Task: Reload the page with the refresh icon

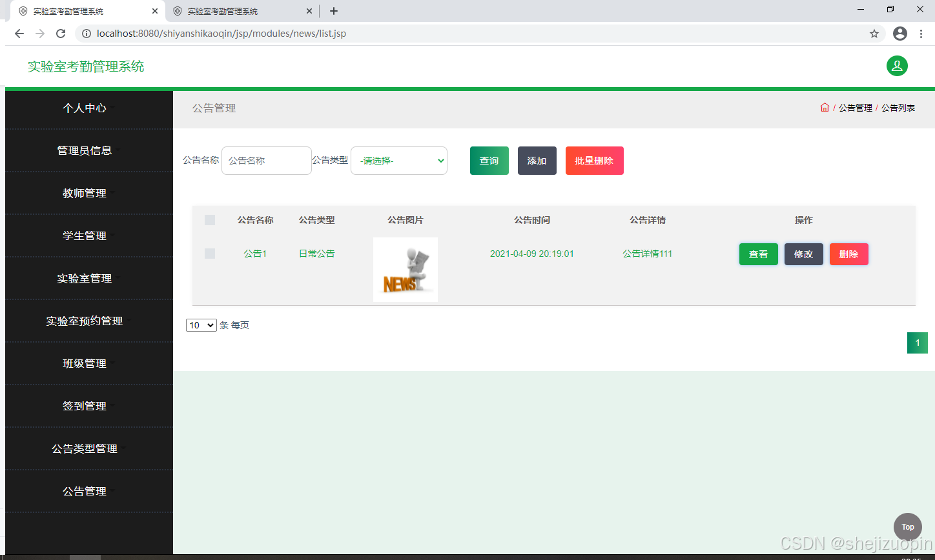Action: pyautogui.click(x=60, y=34)
